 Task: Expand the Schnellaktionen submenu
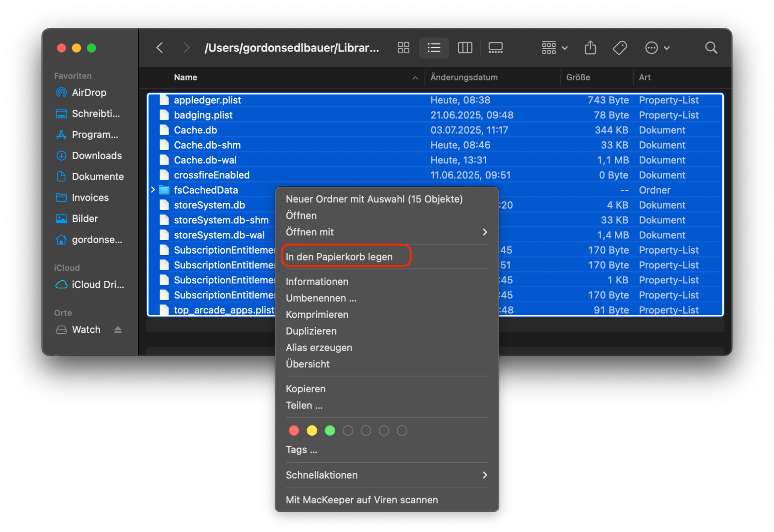[386, 475]
